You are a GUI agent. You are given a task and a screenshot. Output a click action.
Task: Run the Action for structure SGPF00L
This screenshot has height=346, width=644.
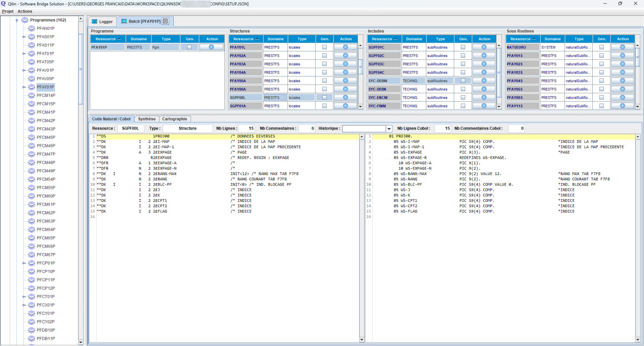click(x=345, y=97)
